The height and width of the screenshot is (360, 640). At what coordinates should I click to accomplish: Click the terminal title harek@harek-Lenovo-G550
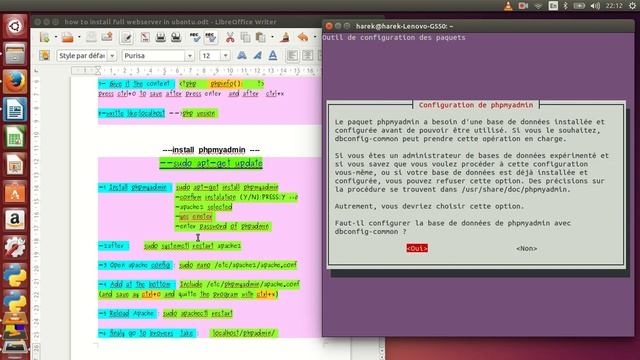coord(404,26)
